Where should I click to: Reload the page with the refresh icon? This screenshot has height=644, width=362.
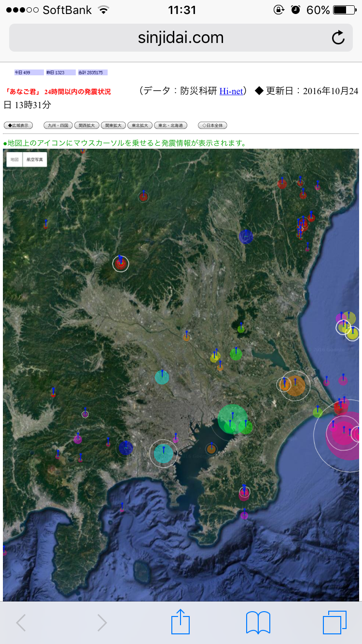(338, 38)
